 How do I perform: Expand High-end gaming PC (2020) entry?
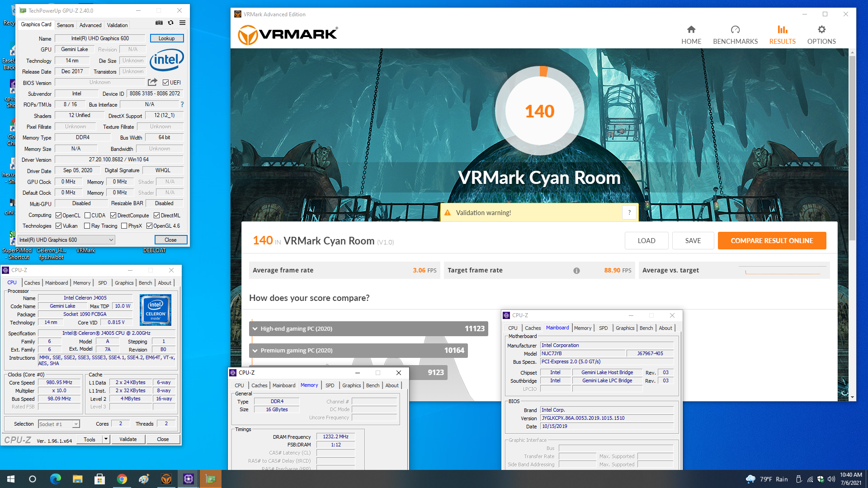pos(368,328)
